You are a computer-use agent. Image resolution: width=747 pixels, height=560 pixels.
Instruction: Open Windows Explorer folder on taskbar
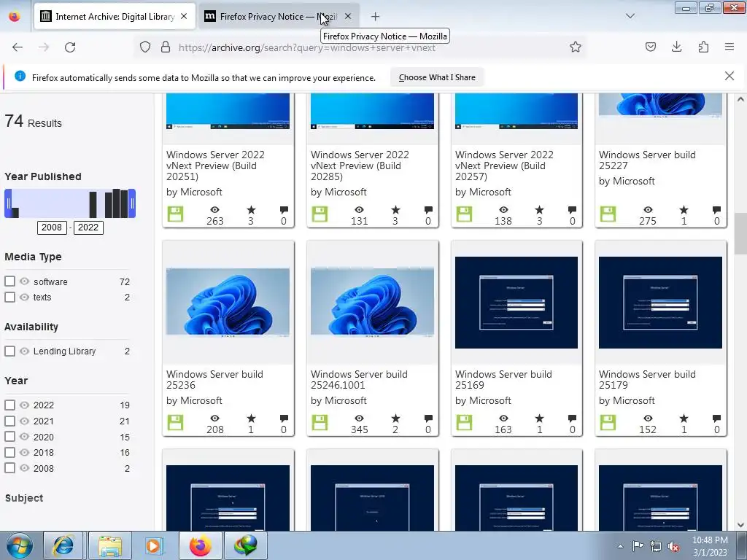(x=110, y=545)
